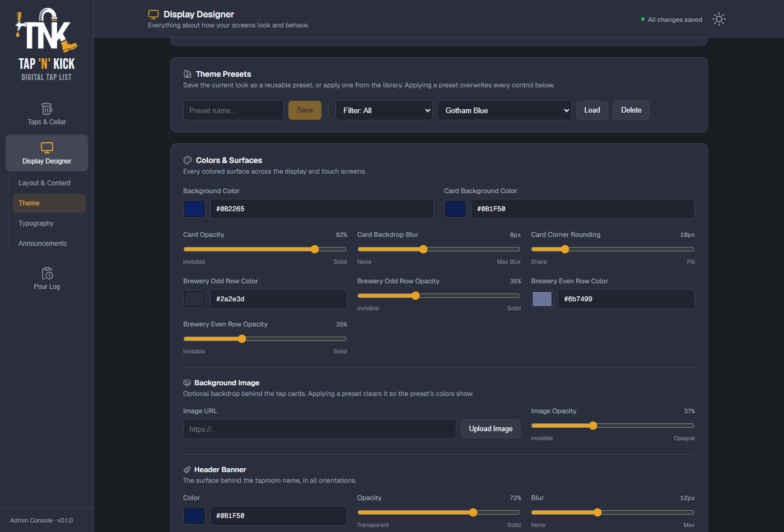This screenshot has width=784, height=532.
Task: Click the Tap 'N' Kick logo
Action: point(46,45)
